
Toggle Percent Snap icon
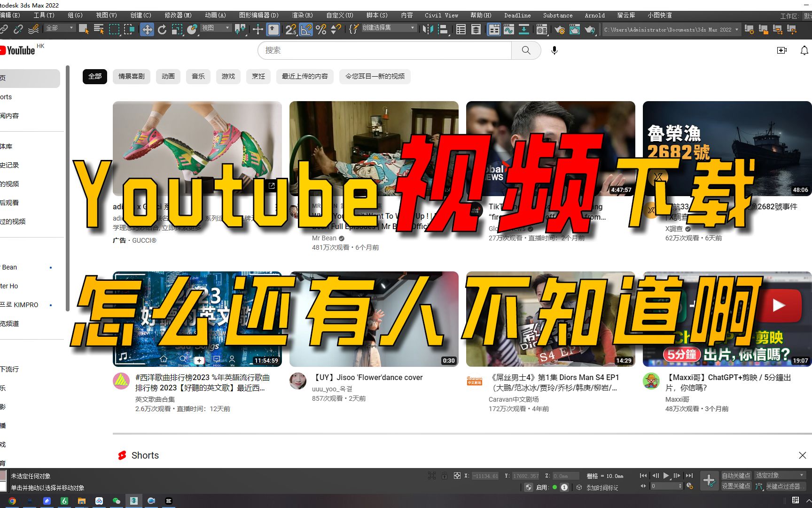[321, 29]
